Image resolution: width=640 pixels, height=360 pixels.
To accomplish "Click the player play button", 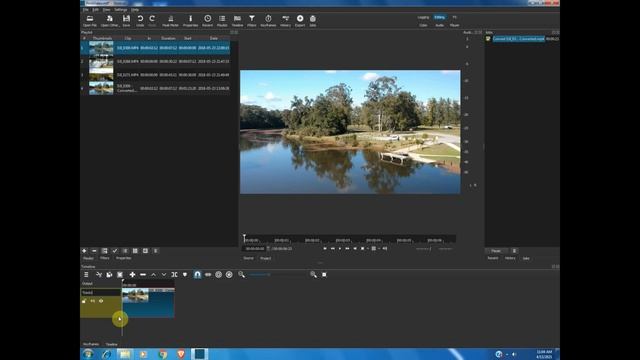I will [x=340, y=248].
